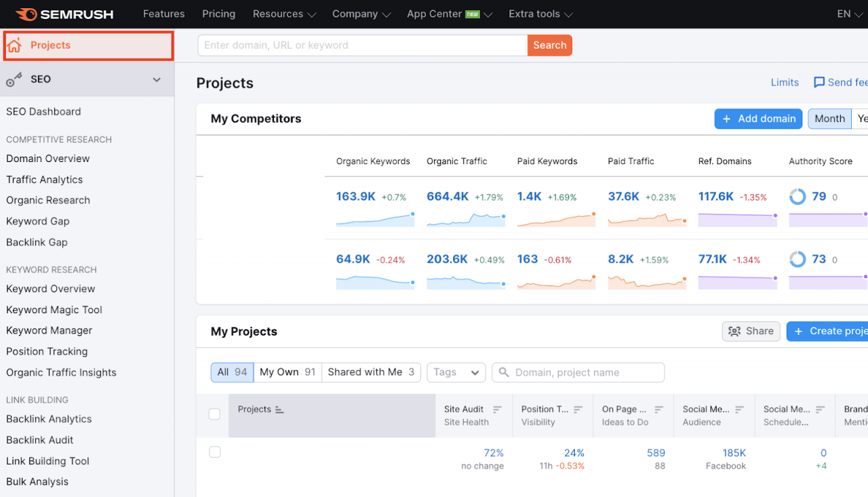Click the Create project button

coord(827,332)
